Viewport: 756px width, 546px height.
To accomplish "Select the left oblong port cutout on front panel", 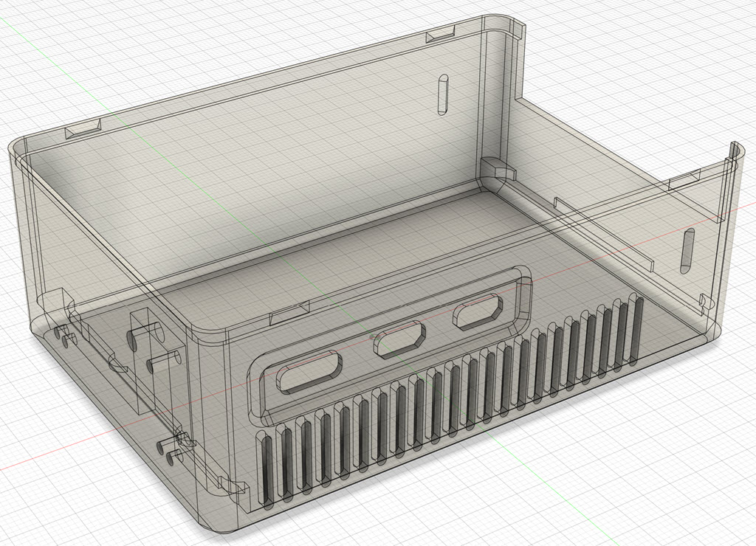I will pyautogui.click(x=309, y=371).
